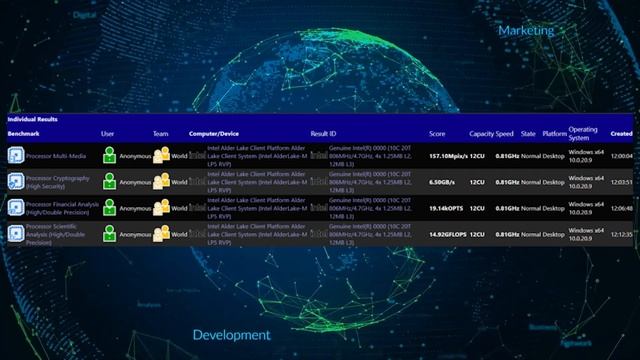Open the World team in the Financial Analysis row
Image resolution: width=640 pixels, height=360 pixels.
[x=179, y=208]
